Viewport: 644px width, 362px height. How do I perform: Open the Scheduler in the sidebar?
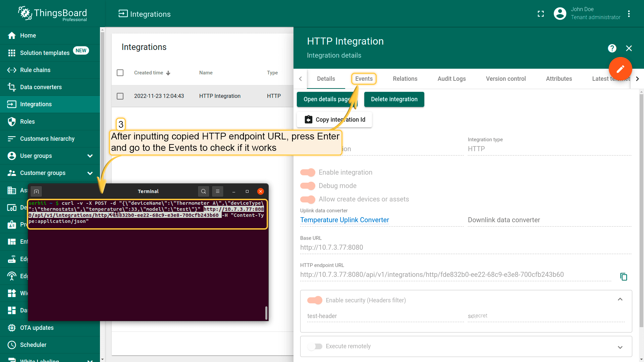[33, 345]
